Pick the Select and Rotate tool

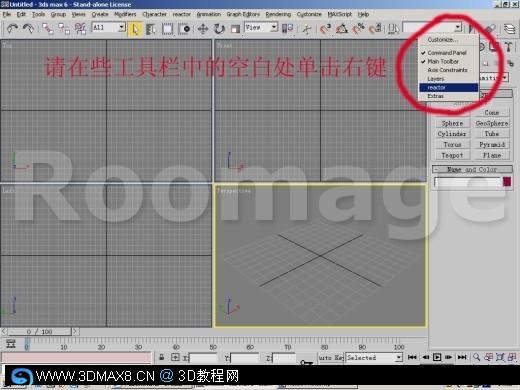(219, 29)
